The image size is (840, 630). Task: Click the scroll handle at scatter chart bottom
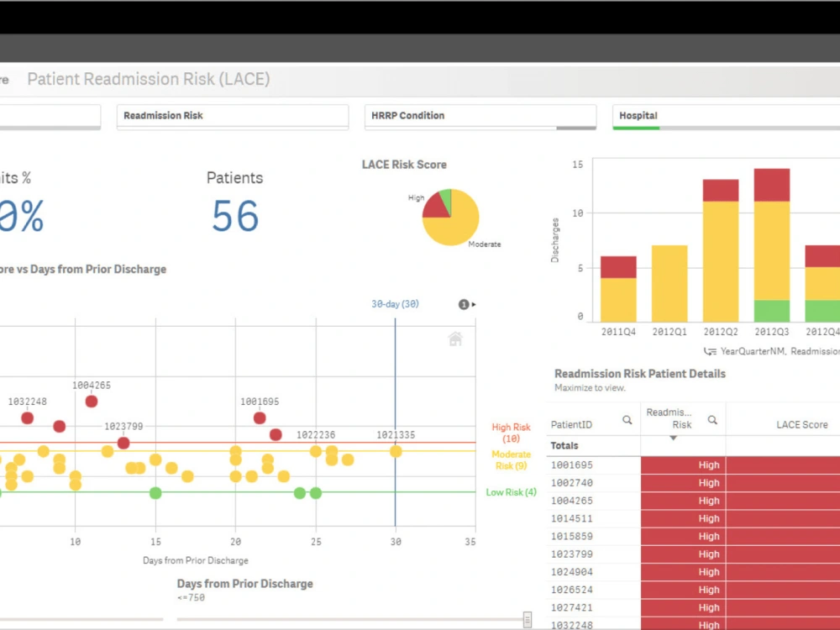tap(528, 619)
